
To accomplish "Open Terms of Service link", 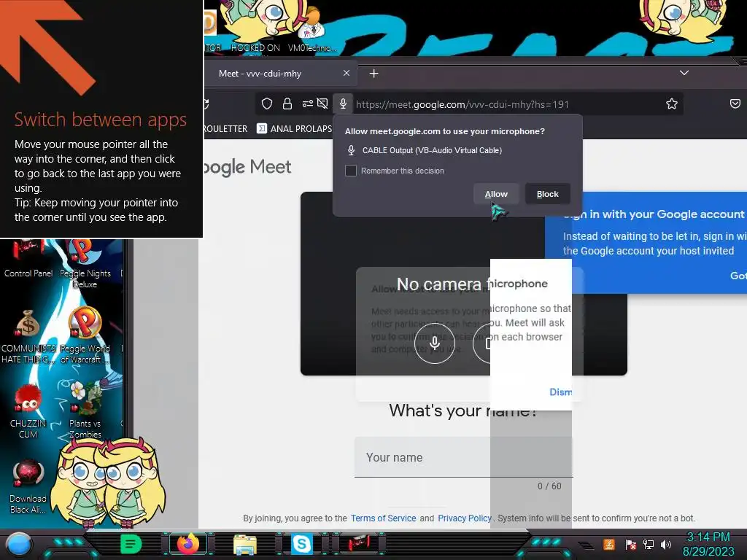I will coord(384,518).
